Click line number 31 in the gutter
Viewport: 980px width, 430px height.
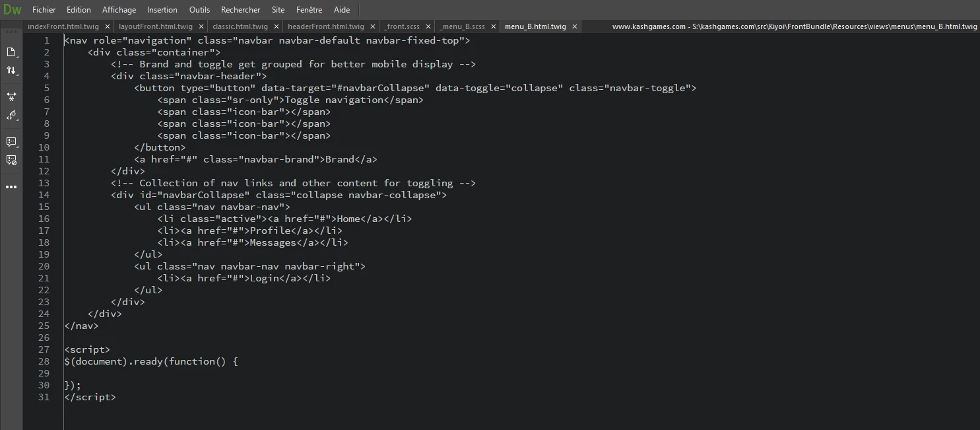[44, 397]
